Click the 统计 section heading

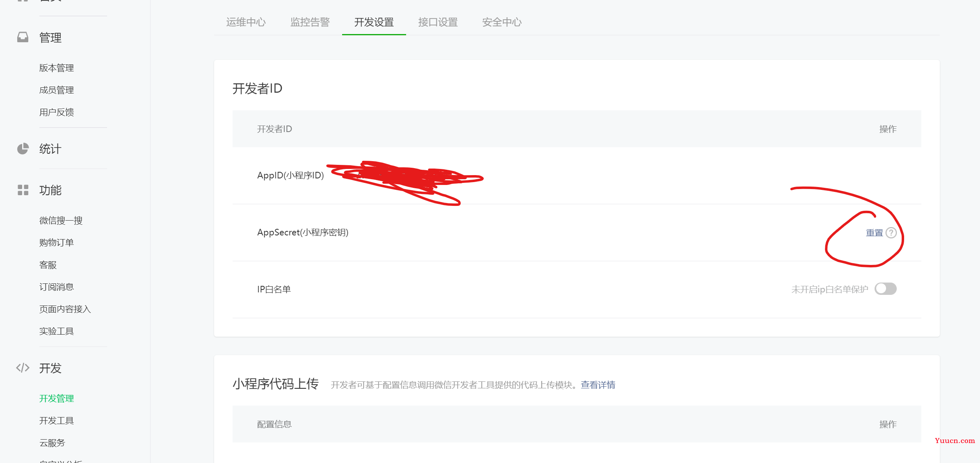coord(50,149)
